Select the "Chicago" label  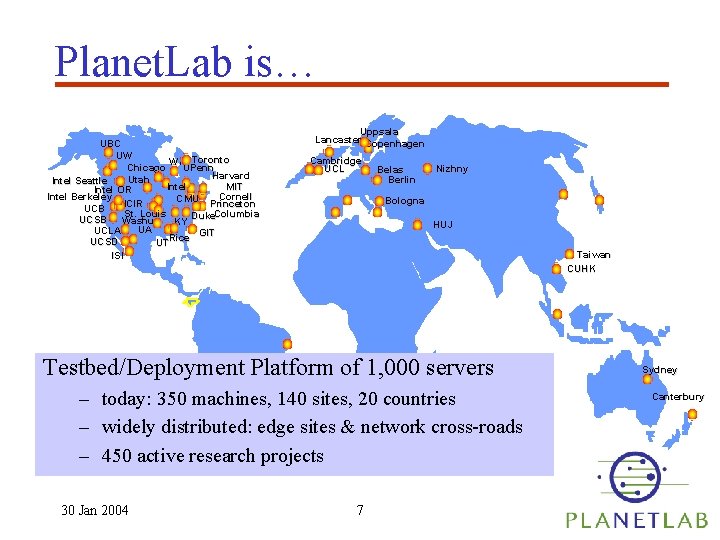146,168
